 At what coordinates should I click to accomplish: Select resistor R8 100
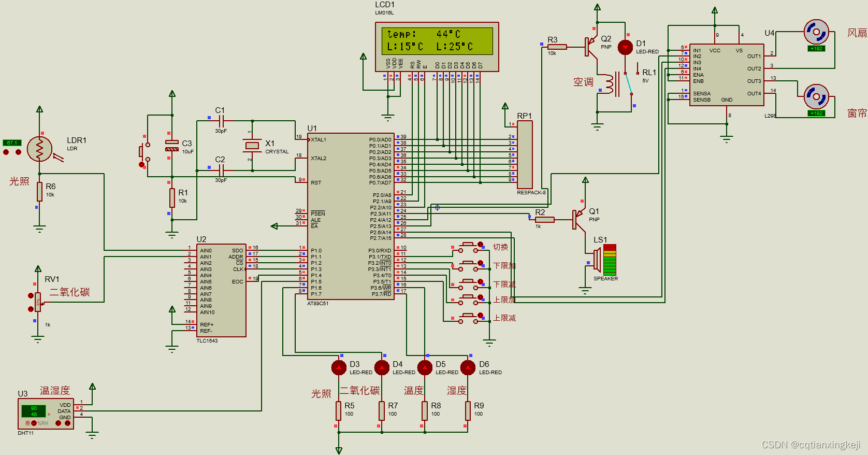pos(425,411)
